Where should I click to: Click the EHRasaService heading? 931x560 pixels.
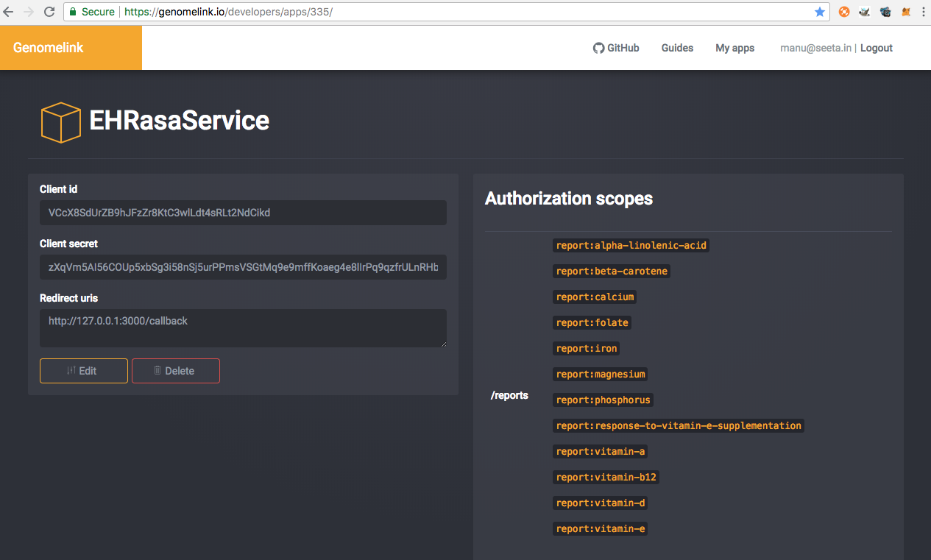tap(179, 121)
